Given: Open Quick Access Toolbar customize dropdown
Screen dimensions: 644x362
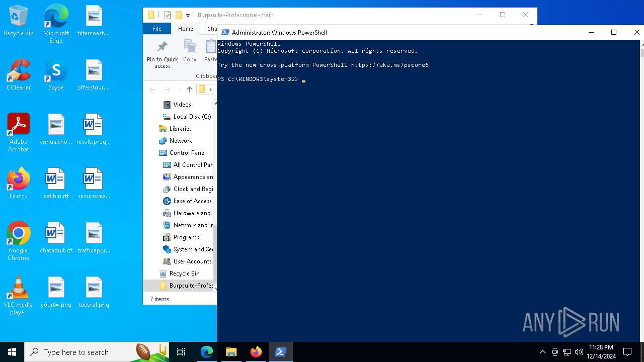Looking at the screenshot, I should 188,15.
